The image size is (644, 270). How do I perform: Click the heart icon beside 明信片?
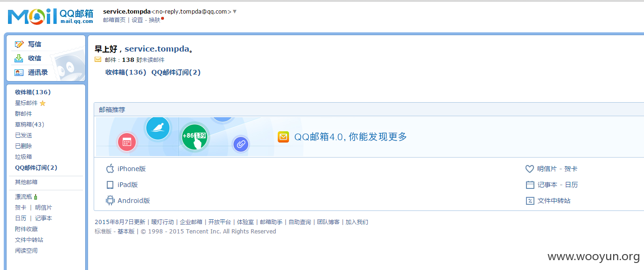tap(530, 169)
